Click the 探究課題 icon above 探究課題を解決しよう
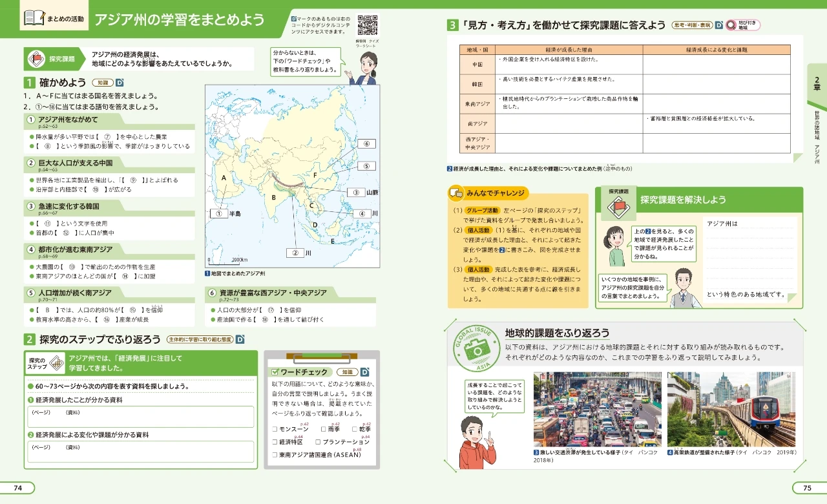The height and width of the screenshot is (504, 827). (x=618, y=207)
